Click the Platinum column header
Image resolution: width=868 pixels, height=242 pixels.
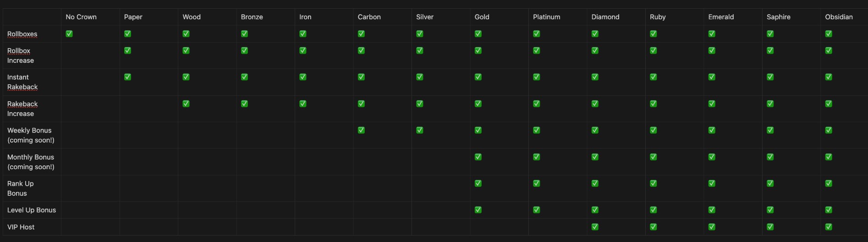coord(546,17)
